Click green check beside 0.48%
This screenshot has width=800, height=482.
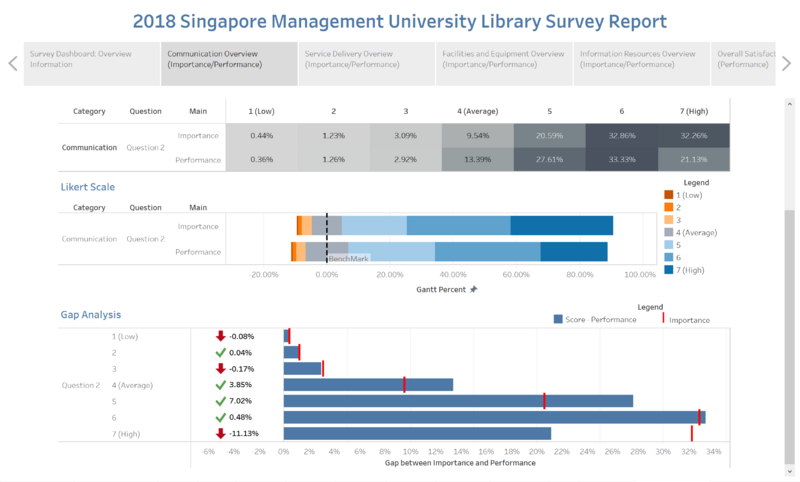[x=220, y=417]
